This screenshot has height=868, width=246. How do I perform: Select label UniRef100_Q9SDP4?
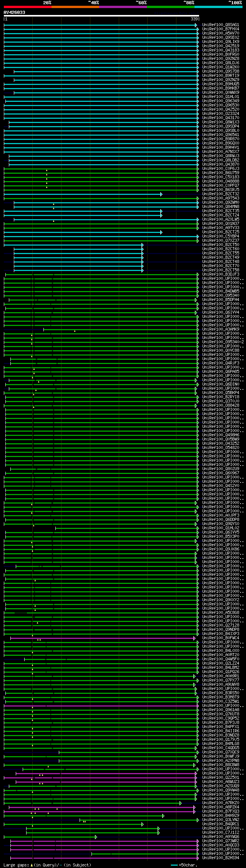pos(221,126)
